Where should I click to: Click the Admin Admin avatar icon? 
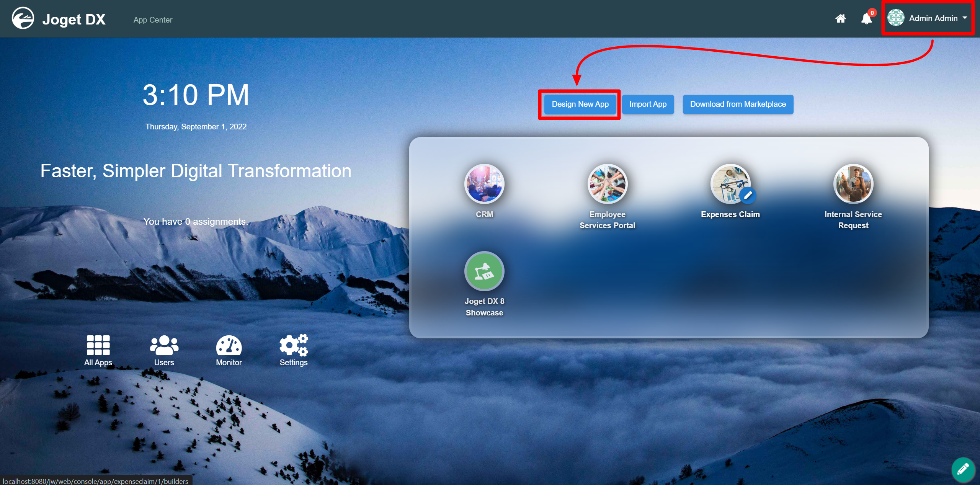point(896,18)
